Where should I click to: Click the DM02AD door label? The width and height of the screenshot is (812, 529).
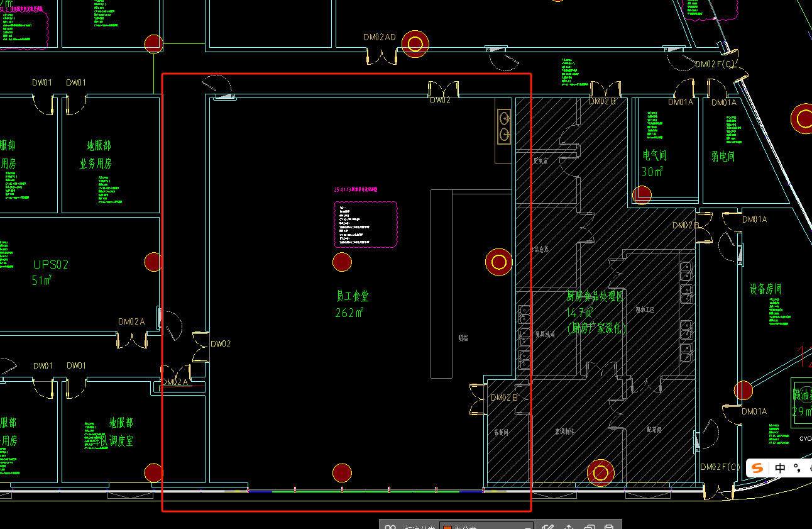(x=379, y=37)
